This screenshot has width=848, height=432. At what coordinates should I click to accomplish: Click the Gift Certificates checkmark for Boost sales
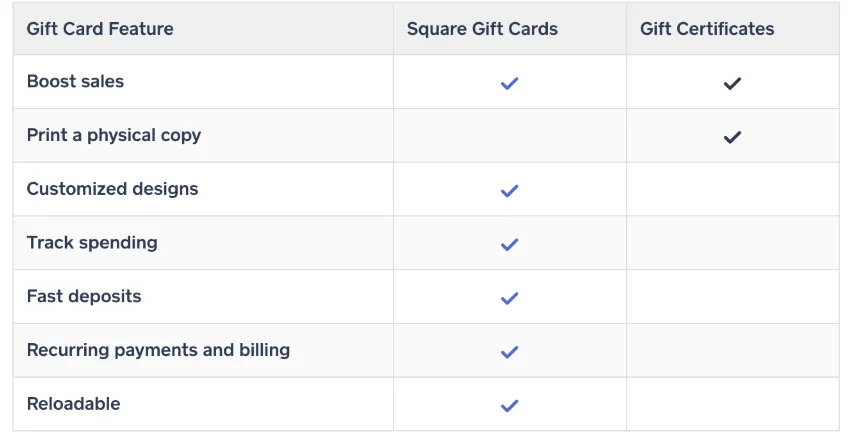point(732,83)
